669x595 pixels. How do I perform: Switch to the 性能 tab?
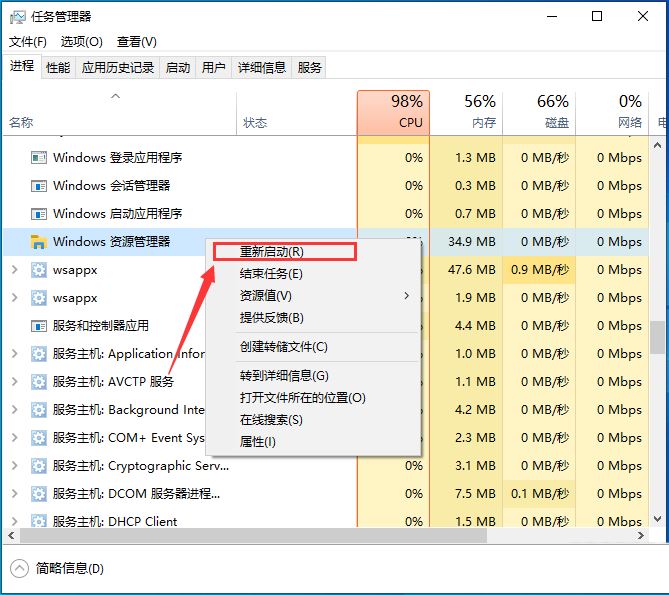pyautogui.click(x=58, y=67)
